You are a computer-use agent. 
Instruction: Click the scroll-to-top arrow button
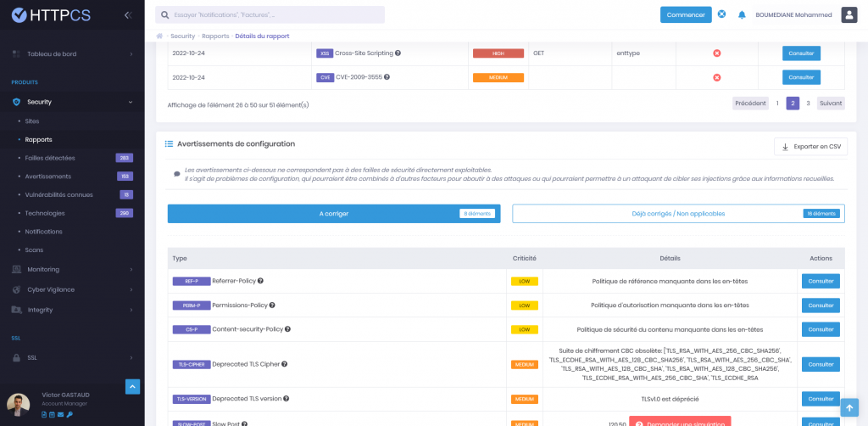849,408
